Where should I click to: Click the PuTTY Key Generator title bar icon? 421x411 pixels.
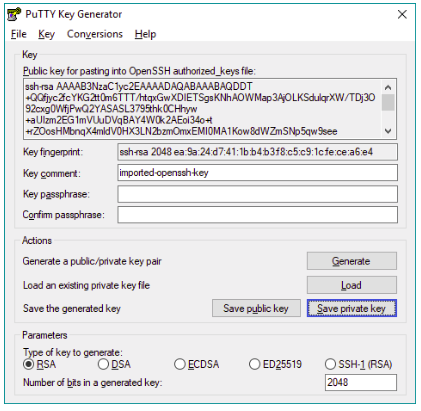coord(14,15)
